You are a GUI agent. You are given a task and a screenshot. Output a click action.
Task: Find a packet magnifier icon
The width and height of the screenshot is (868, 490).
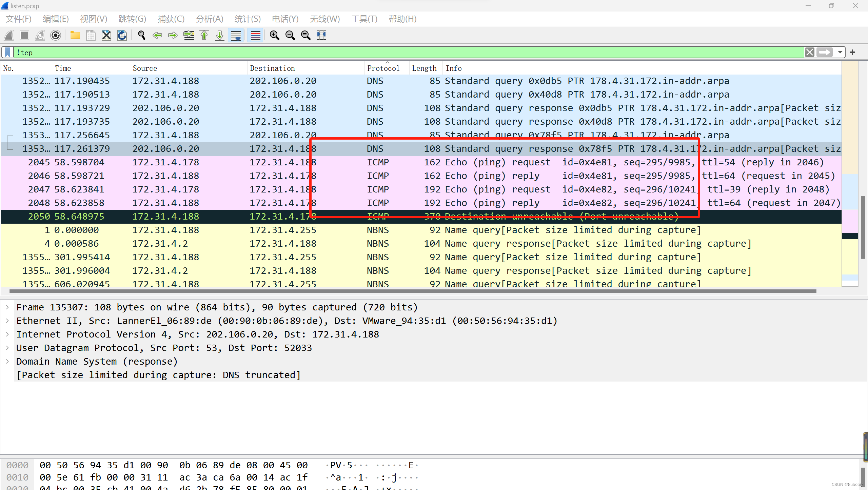pyautogui.click(x=142, y=35)
